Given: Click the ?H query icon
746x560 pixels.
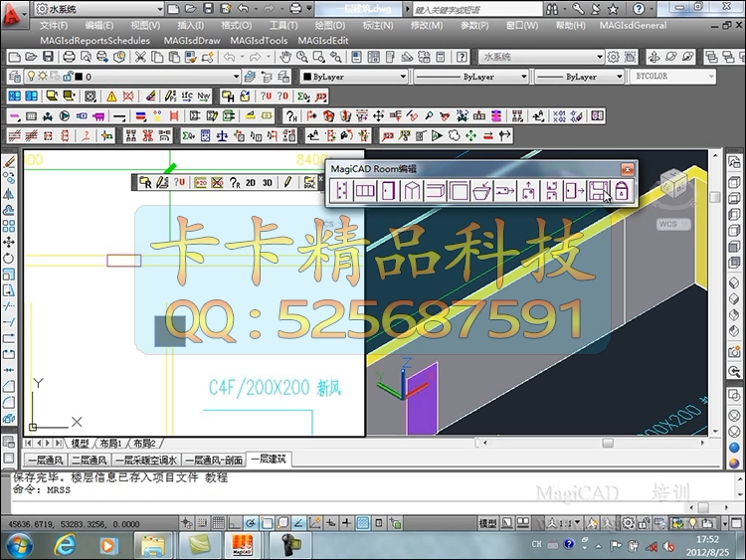Looking at the screenshot, I should click(291, 116).
